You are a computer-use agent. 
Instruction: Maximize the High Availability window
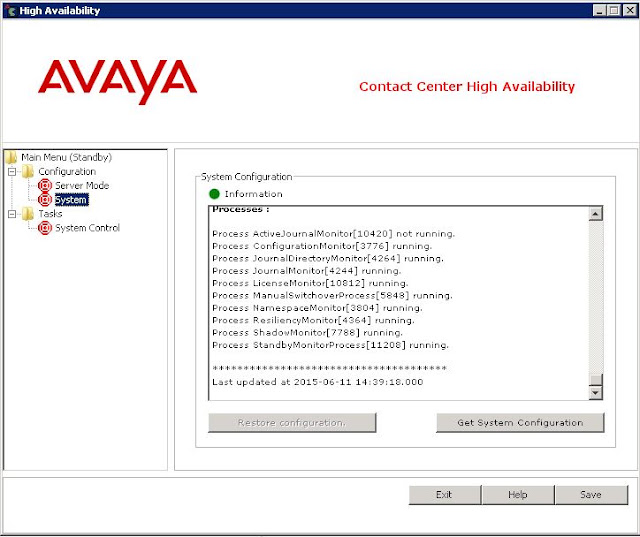point(614,10)
